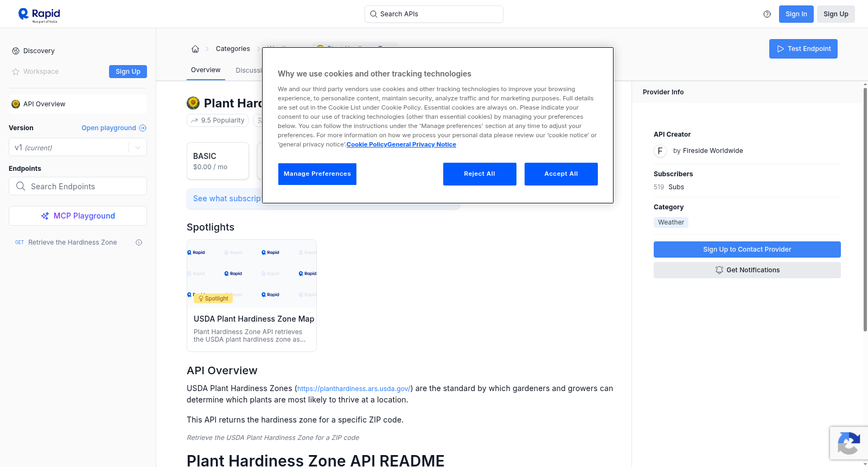Click the Discovery compass icon

(16, 51)
